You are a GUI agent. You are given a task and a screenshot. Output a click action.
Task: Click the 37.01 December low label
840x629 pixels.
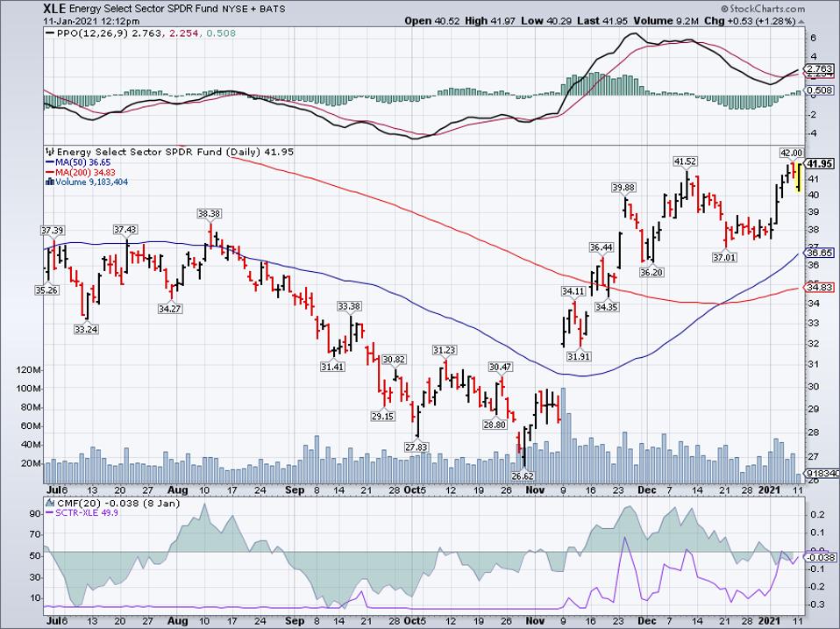pyautogui.click(x=724, y=258)
